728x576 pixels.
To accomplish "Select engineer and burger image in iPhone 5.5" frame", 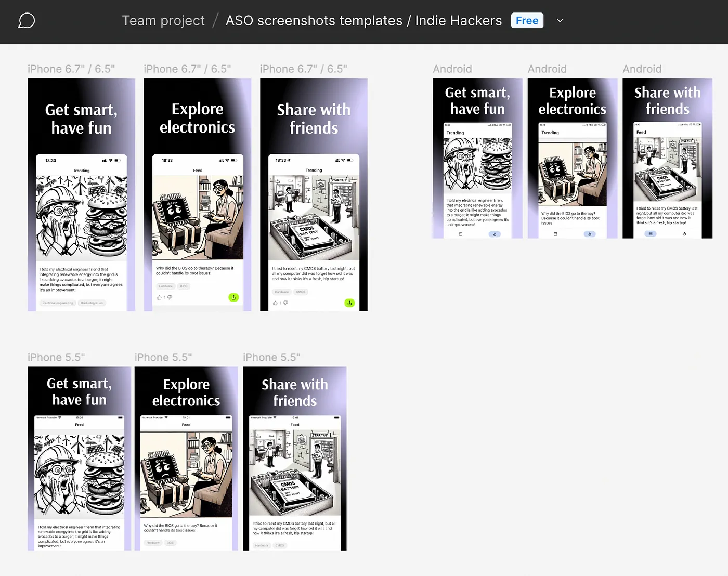I will point(79,476).
